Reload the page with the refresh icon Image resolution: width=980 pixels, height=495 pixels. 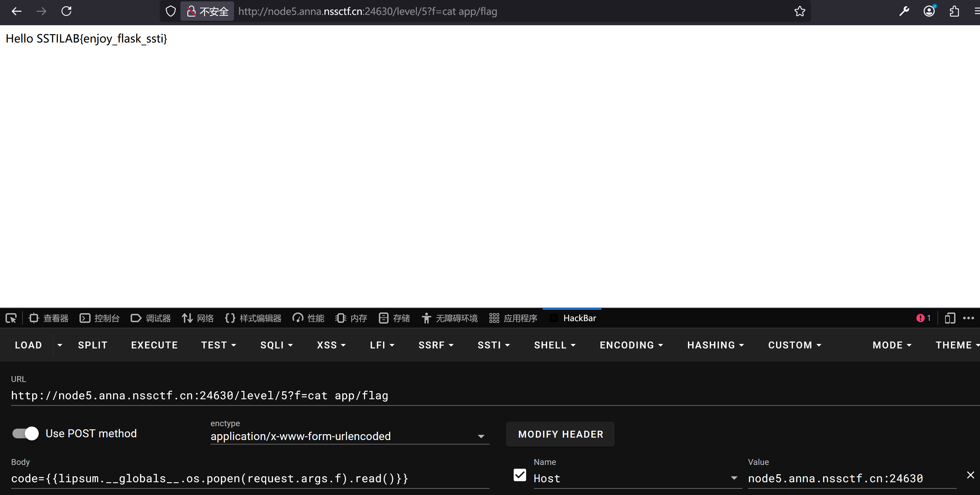(x=67, y=11)
